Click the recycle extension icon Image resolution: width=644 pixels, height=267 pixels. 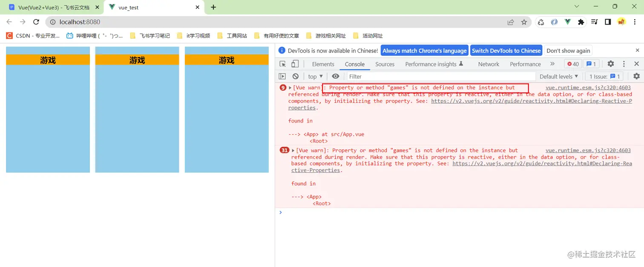coord(541,22)
